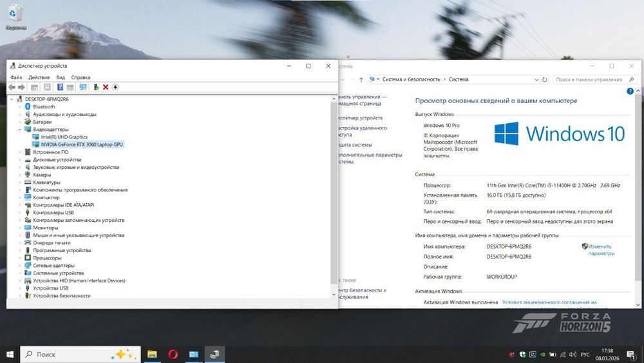Expand the Процессоры category
Screen dimensions: 644x363
[19, 258]
